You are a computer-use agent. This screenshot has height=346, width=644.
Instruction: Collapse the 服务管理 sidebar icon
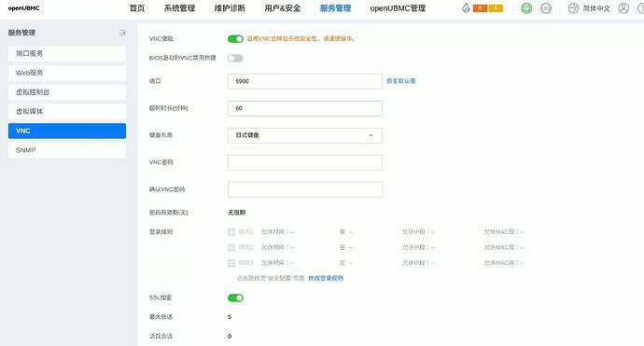122,33
